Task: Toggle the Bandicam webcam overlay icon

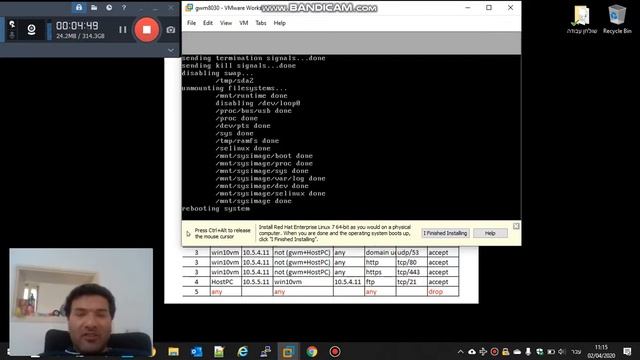Action: 31,29
